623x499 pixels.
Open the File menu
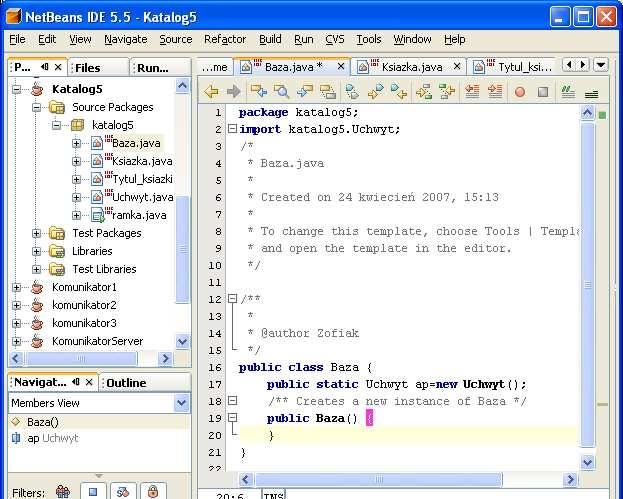click(x=17, y=39)
